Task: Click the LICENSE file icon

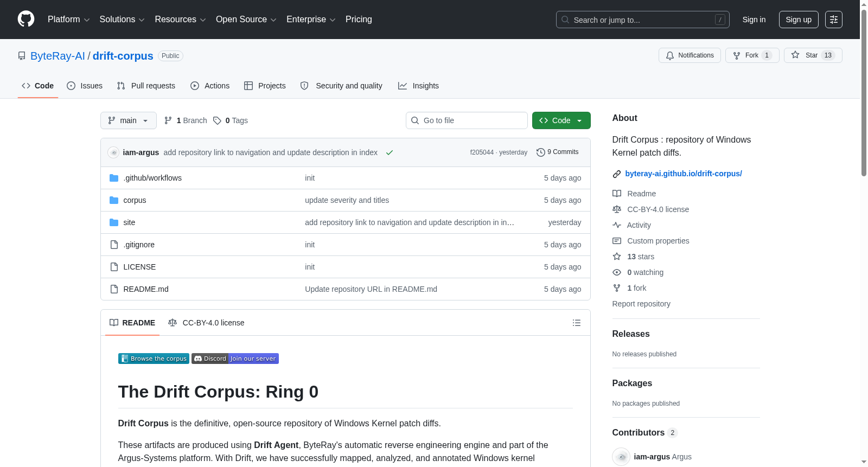Action: (114, 267)
